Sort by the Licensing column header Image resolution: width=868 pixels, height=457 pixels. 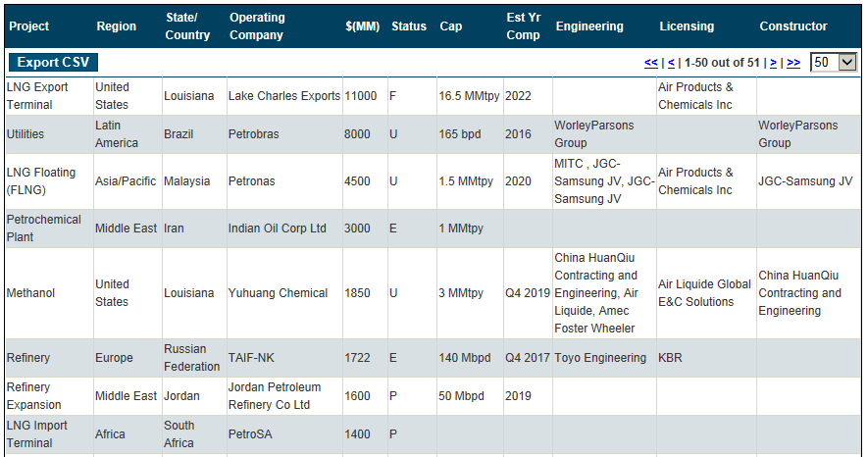click(687, 26)
